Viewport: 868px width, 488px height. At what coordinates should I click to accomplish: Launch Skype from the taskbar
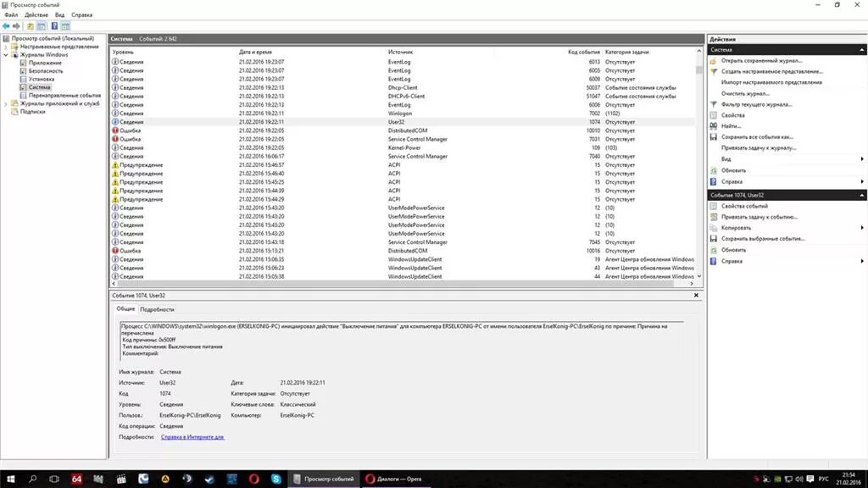point(276,479)
